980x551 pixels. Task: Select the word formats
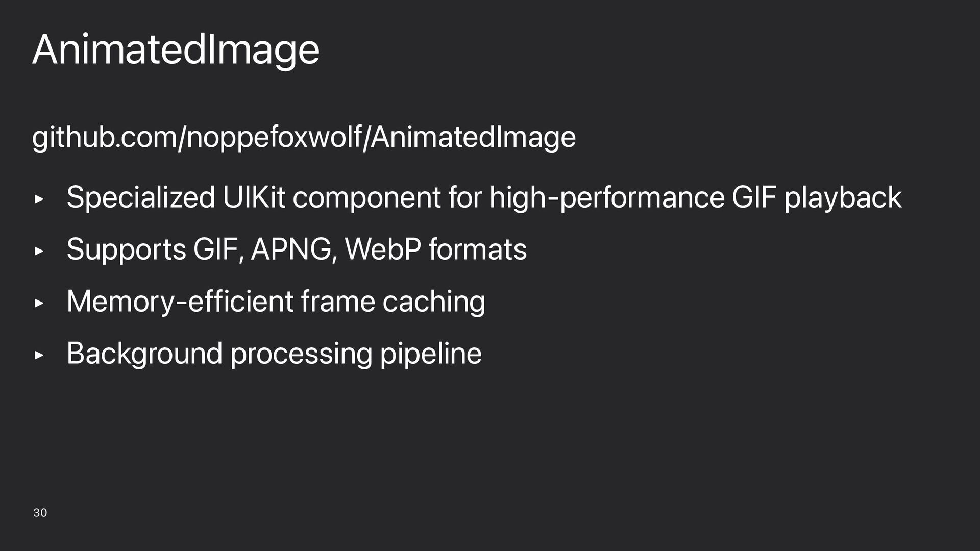tap(478, 250)
